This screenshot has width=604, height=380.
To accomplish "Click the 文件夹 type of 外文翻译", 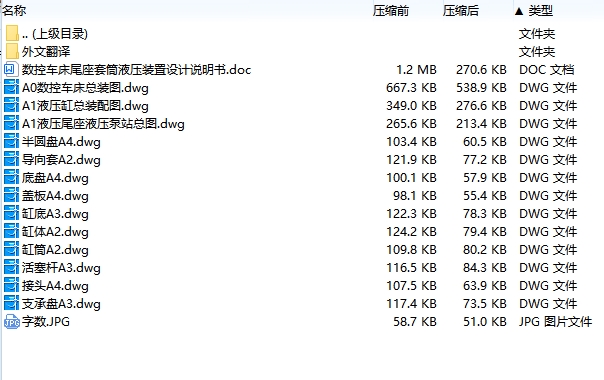I will (x=537, y=52).
